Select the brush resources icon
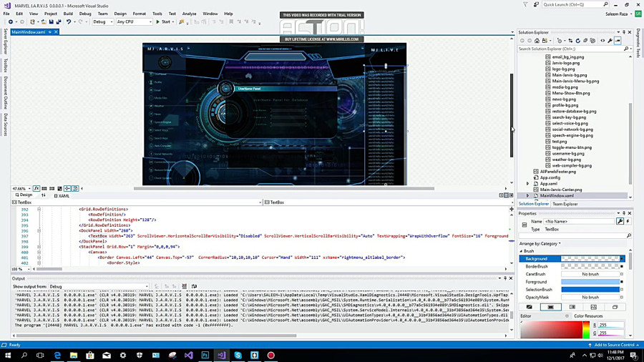The height and width of the screenshot is (362, 644). tap(615, 307)
